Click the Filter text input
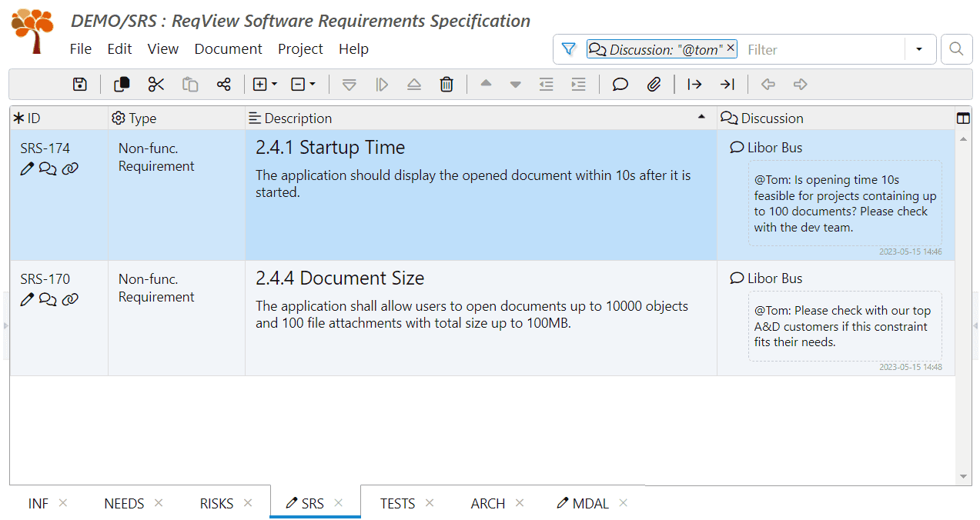This screenshot has width=980, height=520. [x=822, y=49]
